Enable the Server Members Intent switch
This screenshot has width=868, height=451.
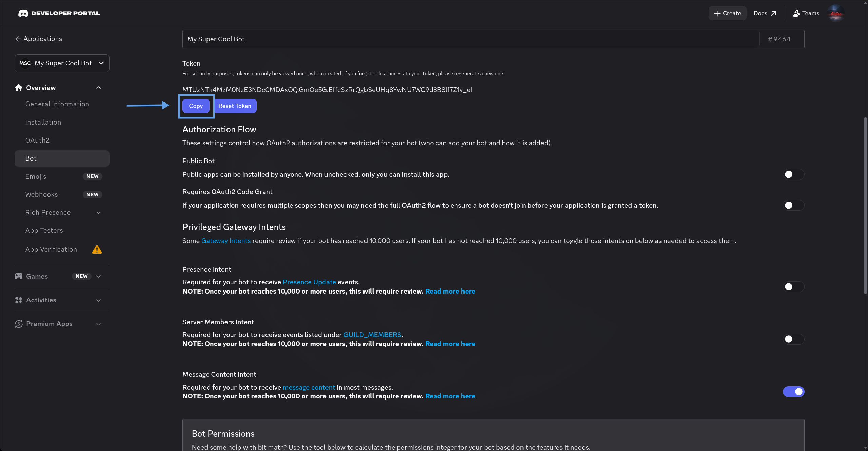[793, 339]
